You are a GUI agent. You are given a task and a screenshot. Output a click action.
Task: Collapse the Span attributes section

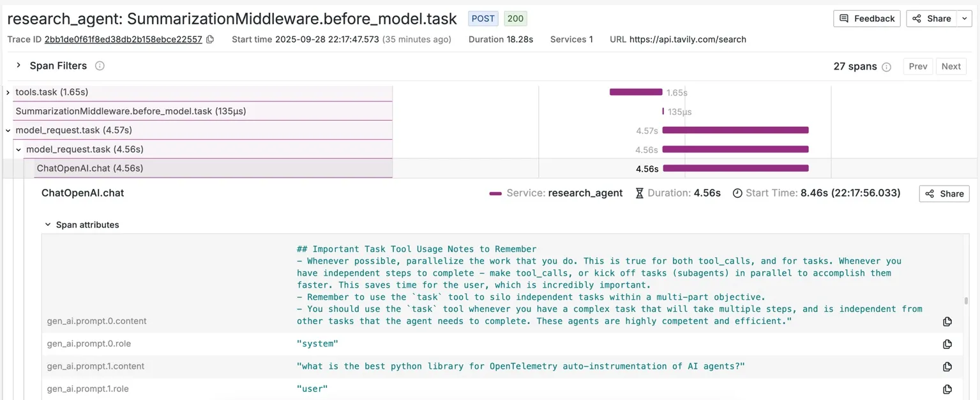(48, 225)
